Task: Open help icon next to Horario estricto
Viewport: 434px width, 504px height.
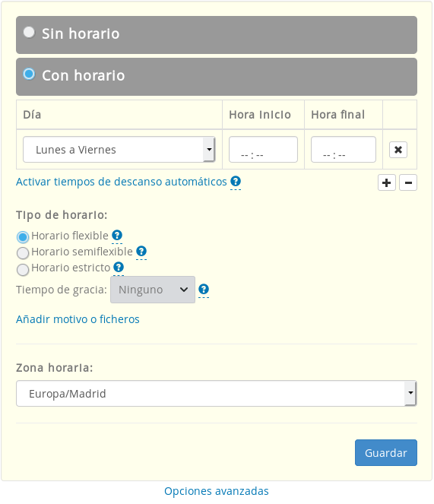Action: click(119, 267)
